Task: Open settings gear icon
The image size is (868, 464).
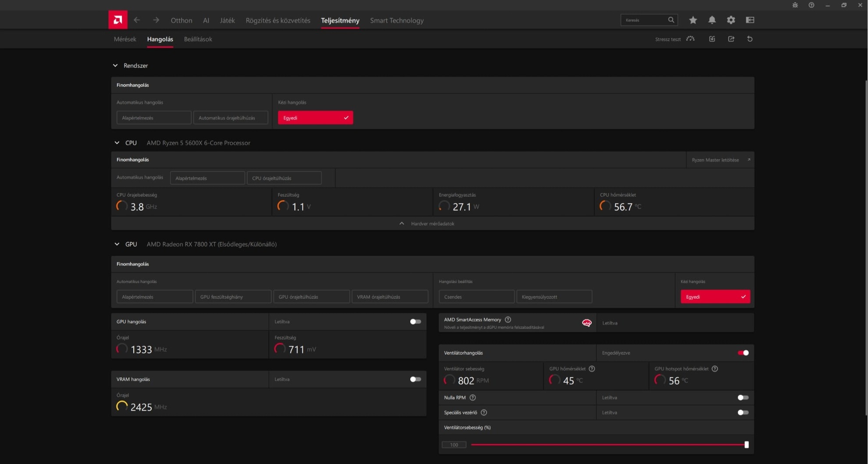Action: coord(731,20)
